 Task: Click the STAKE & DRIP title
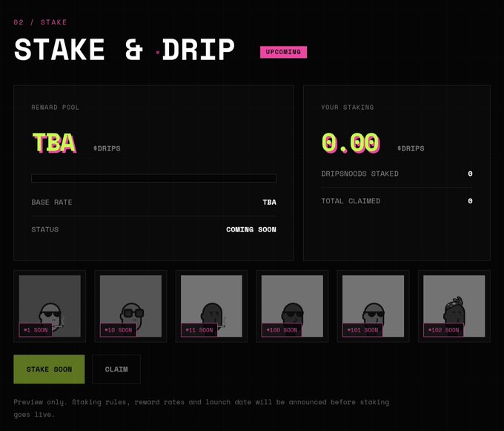click(124, 50)
